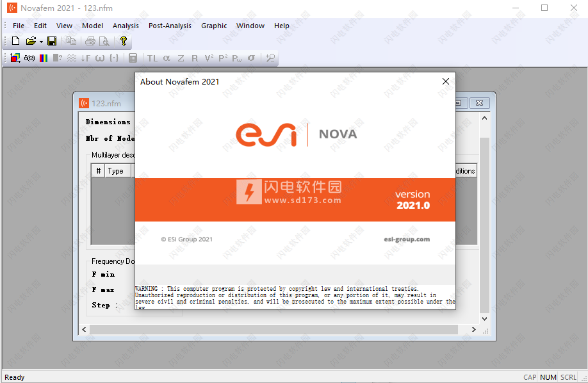
Task: Click the 123.nfm window left scroll arrow
Action: (85, 329)
